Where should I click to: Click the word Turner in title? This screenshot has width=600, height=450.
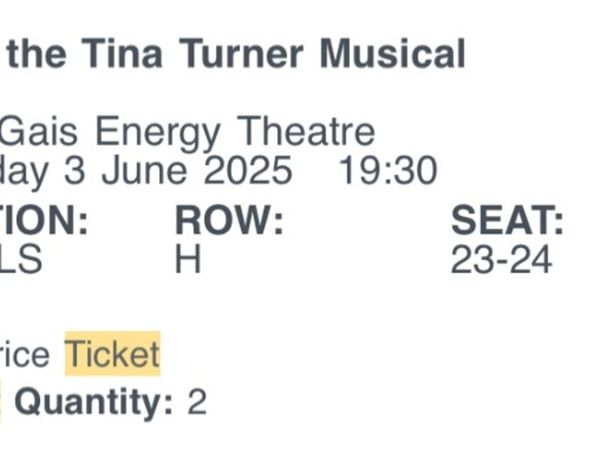[x=241, y=54]
